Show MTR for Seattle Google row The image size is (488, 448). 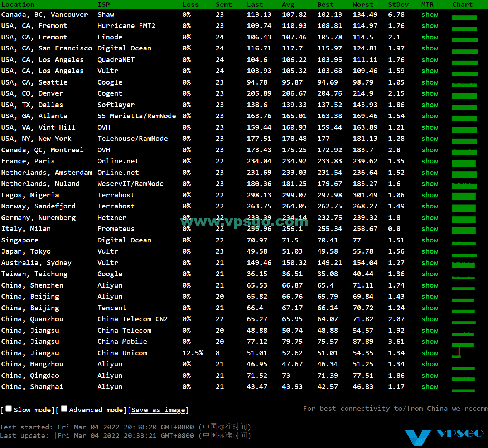click(x=430, y=82)
